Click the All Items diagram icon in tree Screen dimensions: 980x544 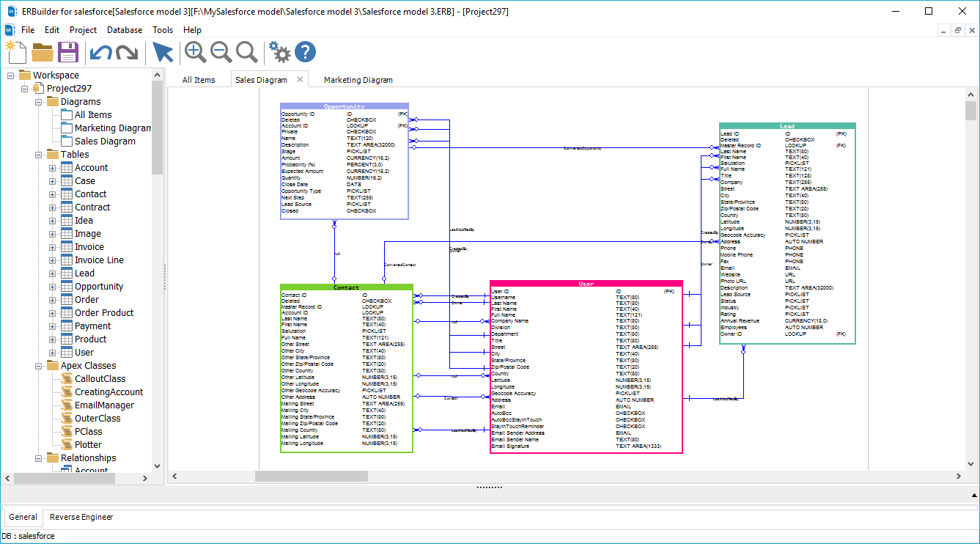coord(67,115)
